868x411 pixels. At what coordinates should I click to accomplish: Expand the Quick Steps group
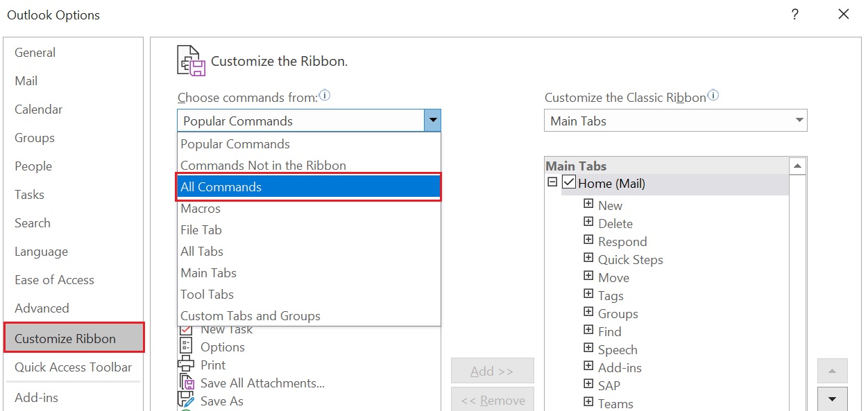point(588,259)
